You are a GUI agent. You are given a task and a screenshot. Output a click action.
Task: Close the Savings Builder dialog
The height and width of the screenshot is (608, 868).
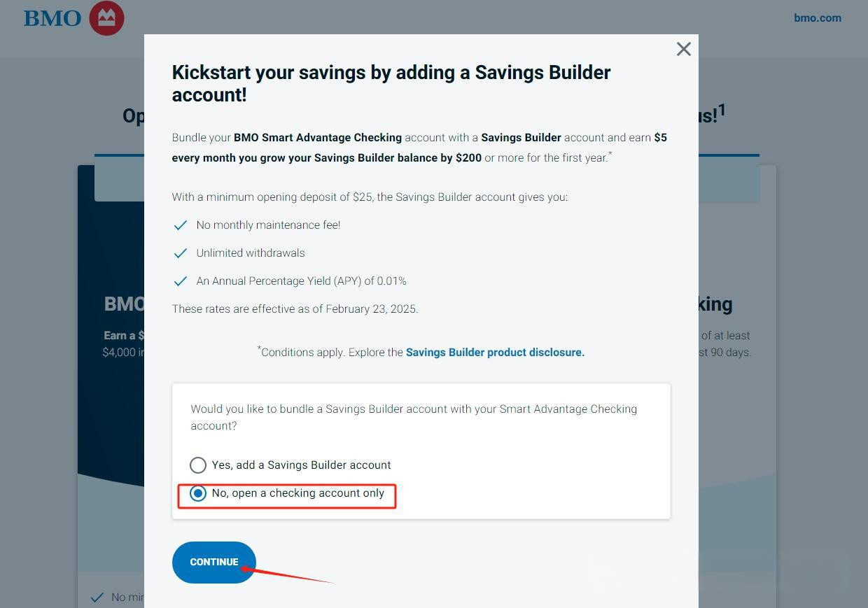tap(684, 49)
